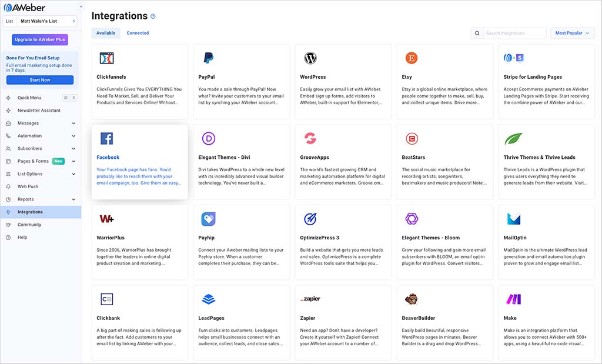The image size is (602, 364).
Task: Click the LeadPages card description text
Action: 240,337
